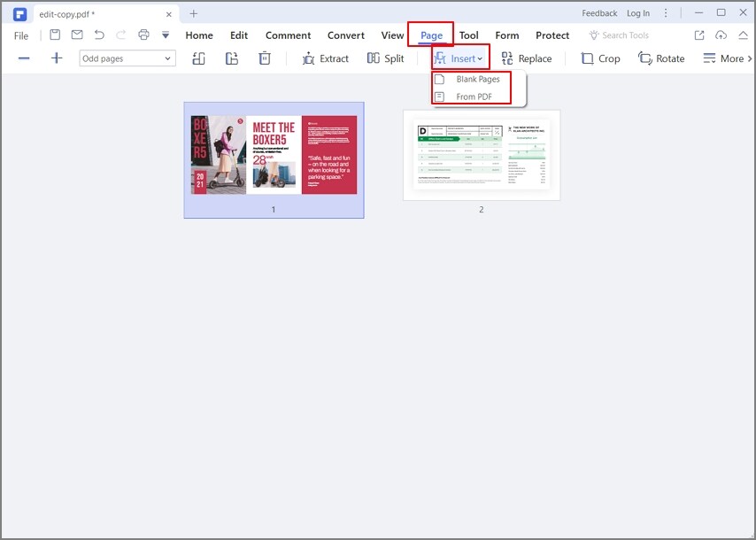Select the Crop pages tool
The image size is (756, 540).
point(600,58)
